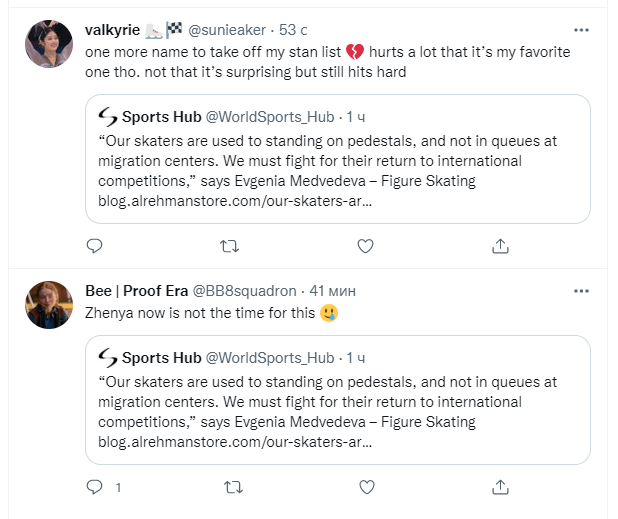This screenshot has width=618, height=519.
Task: Share valkyrie's tweet
Action: [501, 245]
